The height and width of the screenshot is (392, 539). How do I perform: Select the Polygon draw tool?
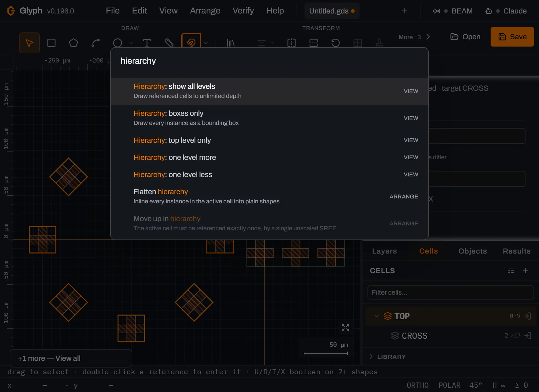coord(73,43)
